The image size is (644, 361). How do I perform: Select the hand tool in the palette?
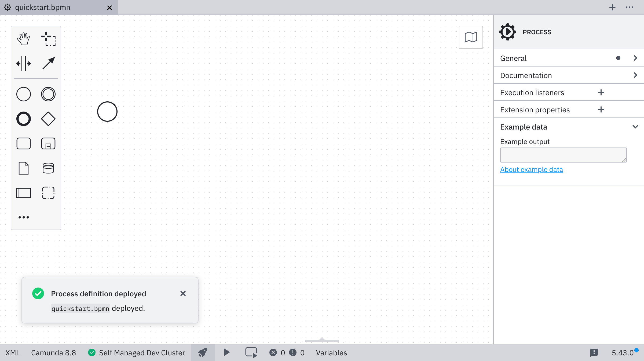24,38
